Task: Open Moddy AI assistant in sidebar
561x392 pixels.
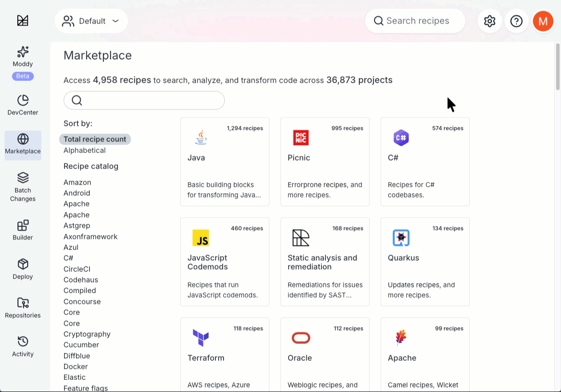Action: tap(23, 57)
